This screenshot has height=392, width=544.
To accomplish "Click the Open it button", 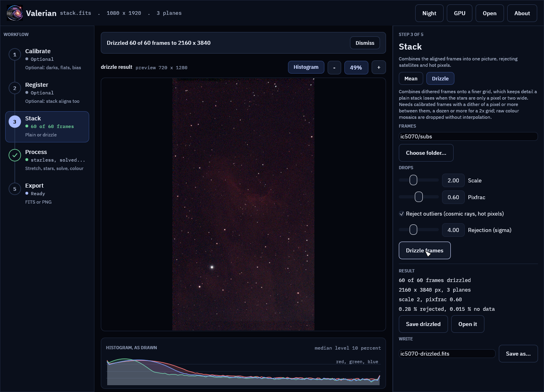I will (468, 324).
